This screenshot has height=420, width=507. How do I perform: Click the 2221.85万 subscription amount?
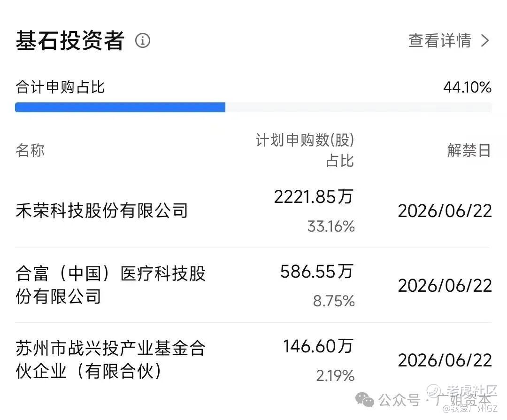pos(313,197)
